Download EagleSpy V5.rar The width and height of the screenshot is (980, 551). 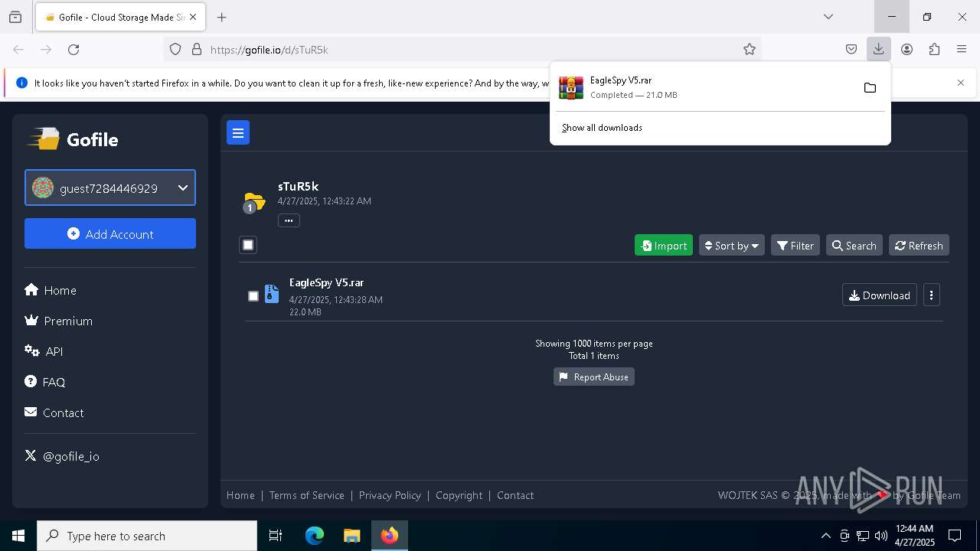880,295
